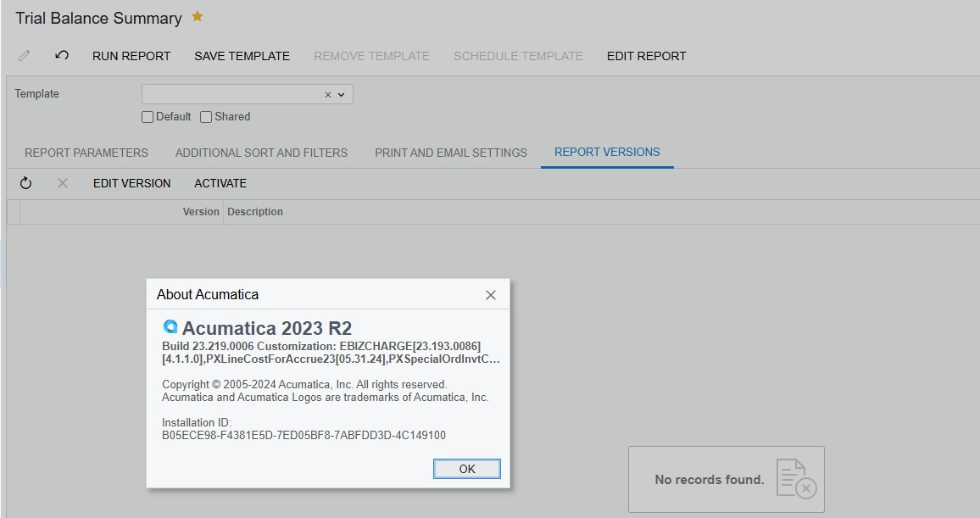Image resolution: width=980 pixels, height=518 pixels.
Task: Click the refresh icon in versions grid toolbar
Action: pyautogui.click(x=25, y=183)
